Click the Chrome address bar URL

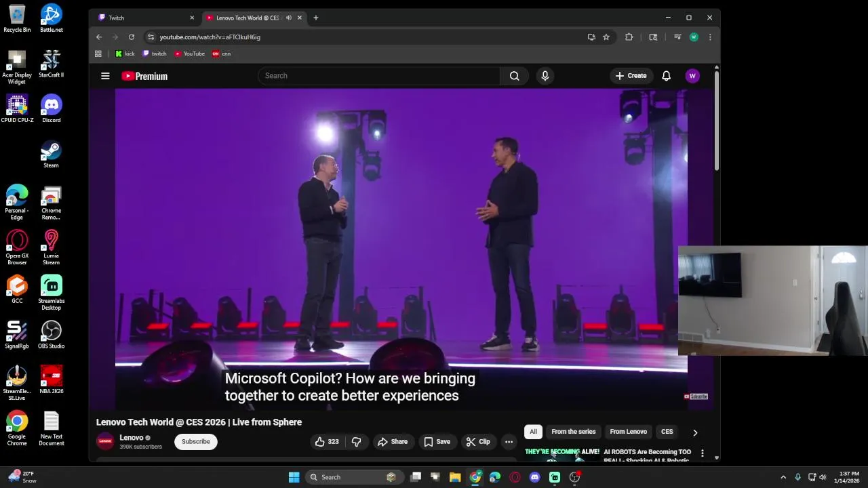(x=210, y=37)
